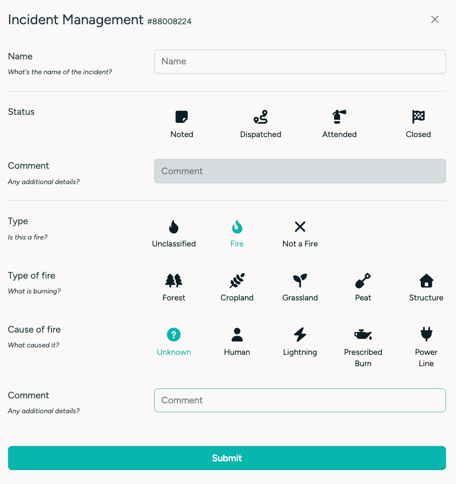Select Human as fire cause
Viewport: 456px width, 484px height.
[x=237, y=342]
